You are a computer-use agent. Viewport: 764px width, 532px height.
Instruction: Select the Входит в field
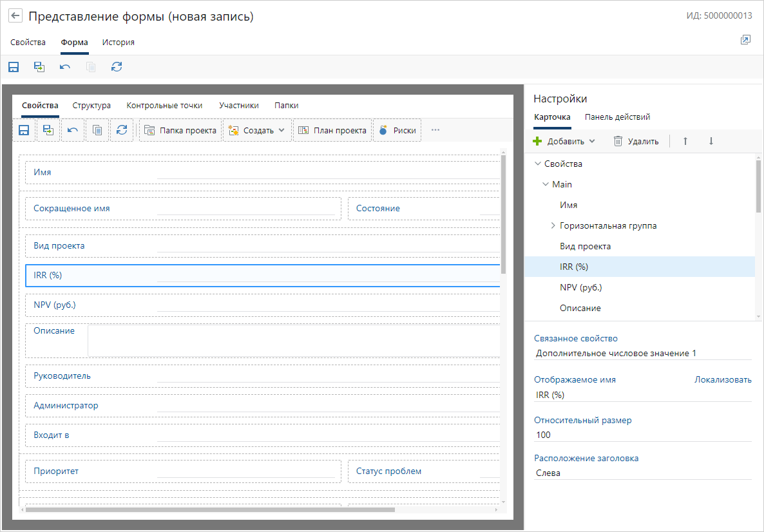pos(263,435)
